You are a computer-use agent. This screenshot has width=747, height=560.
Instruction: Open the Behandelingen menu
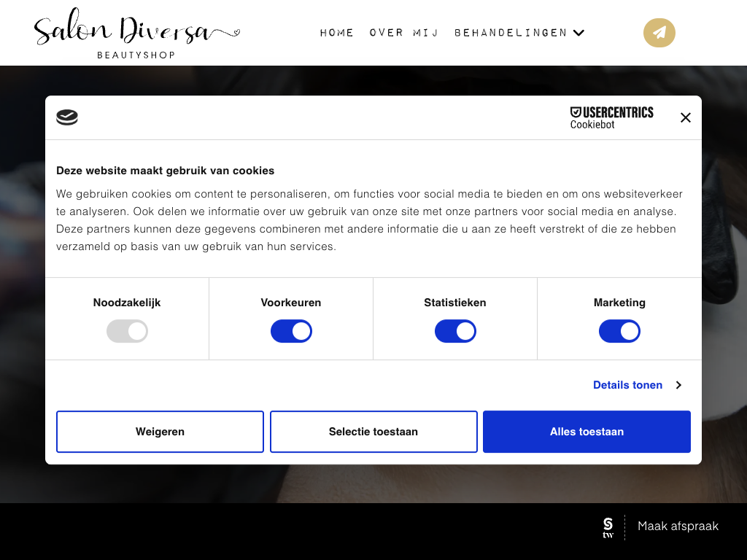point(511,33)
